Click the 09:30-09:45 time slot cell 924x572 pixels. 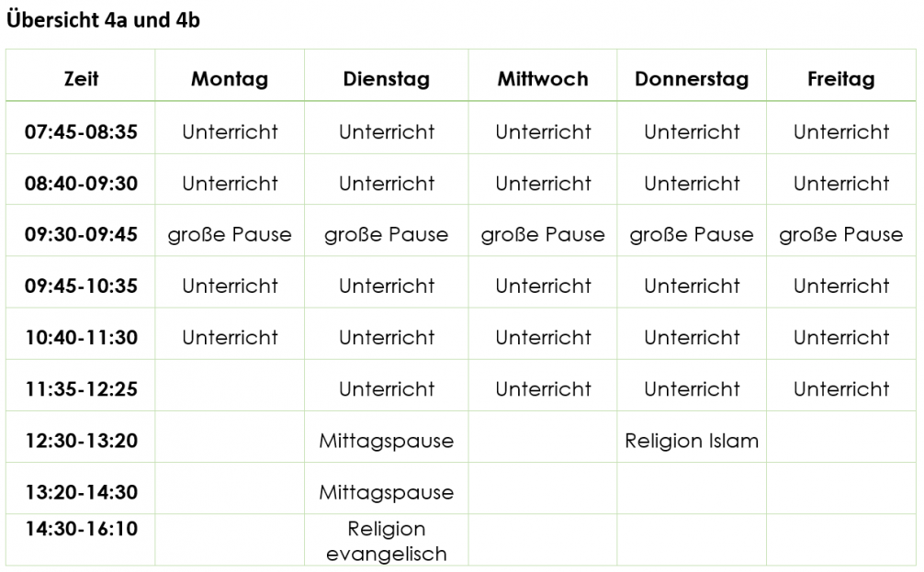(x=81, y=235)
